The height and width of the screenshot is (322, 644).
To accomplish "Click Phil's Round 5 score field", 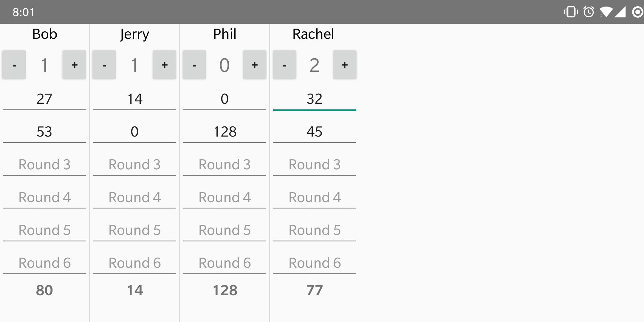I will (x=225, y=230).
